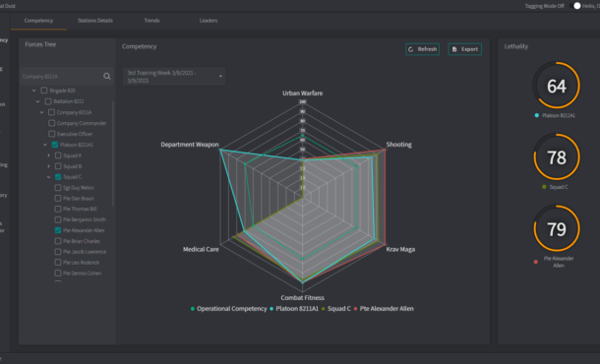This screenshot has height=364, width=600.
Task: Expand the Squad B tree node
Action: pos(48,166)
